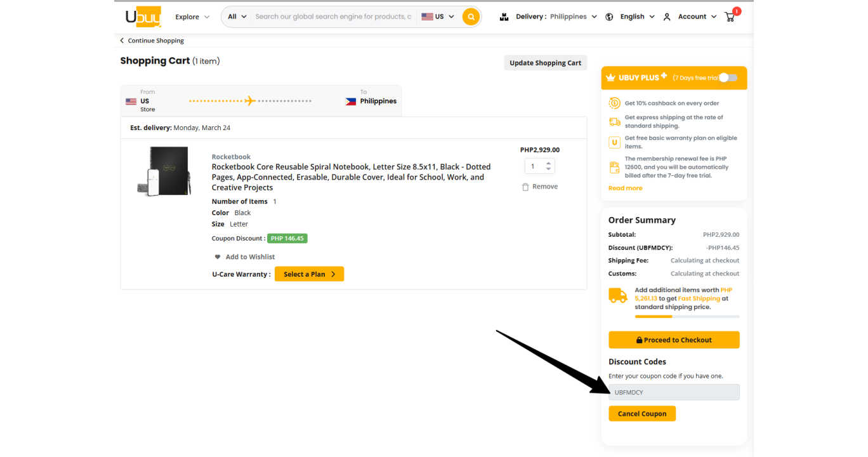This screenshot has height=457, width=868.
Task: Click the express shipping truck icon
Action: pos(614,122)
